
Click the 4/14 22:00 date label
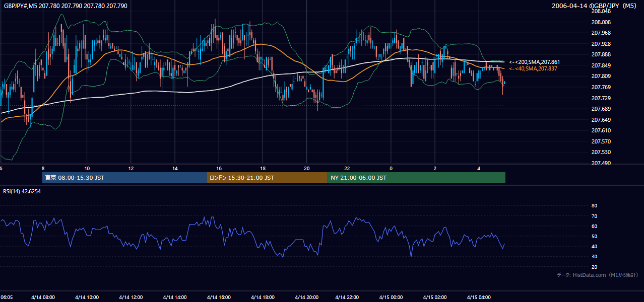[x=347, y=297]
